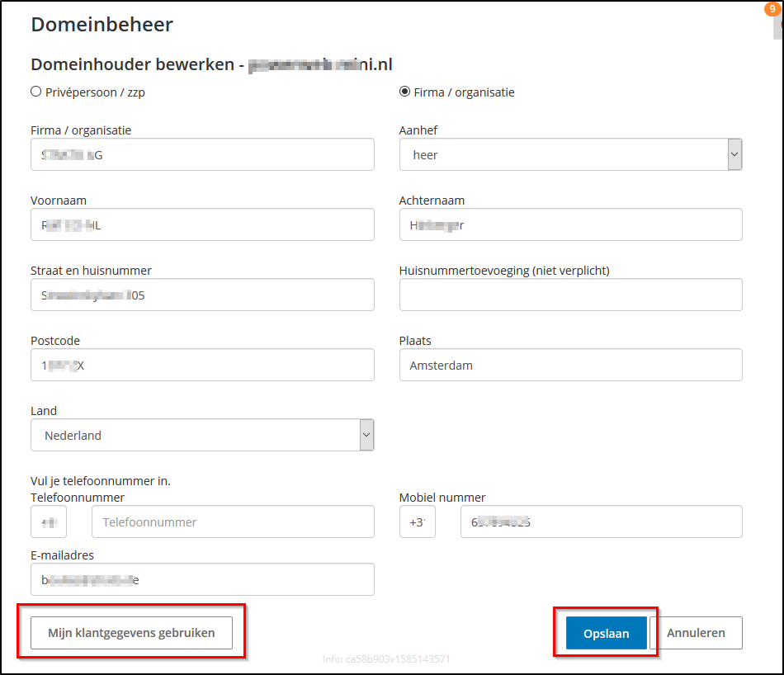The image size is (784, 675).
Task: Change Land from Nederland
Action: tap(202, 435)
